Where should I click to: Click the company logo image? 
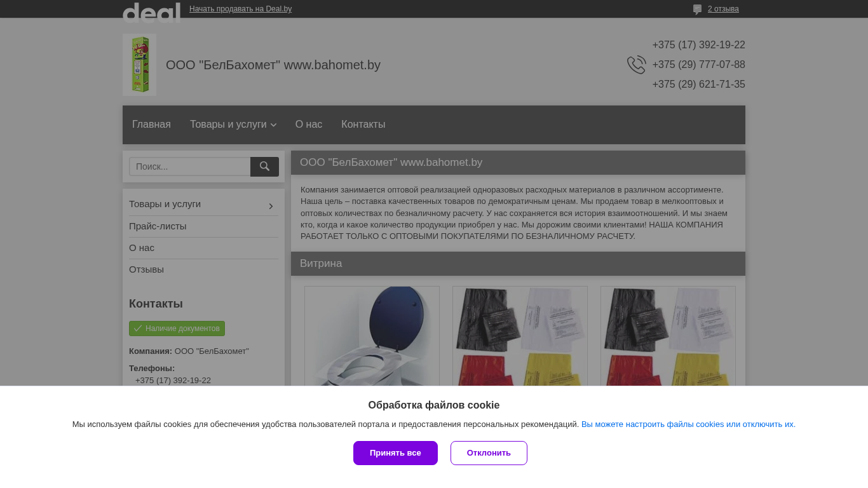[139, 65]
